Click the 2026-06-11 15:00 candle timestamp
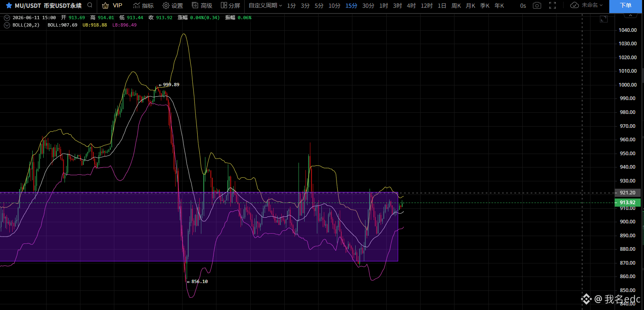 [34, 18]
